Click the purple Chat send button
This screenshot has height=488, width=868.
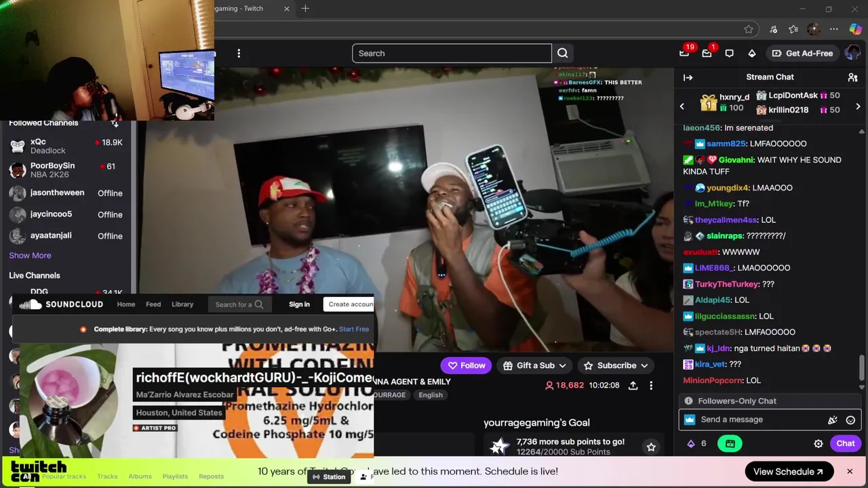tap(846, 443)
